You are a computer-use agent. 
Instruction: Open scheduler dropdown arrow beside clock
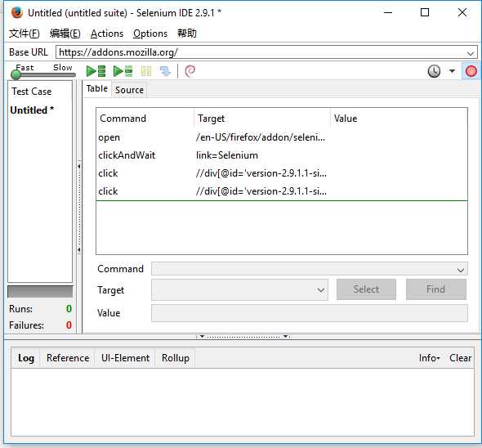[x=452, y=71]
